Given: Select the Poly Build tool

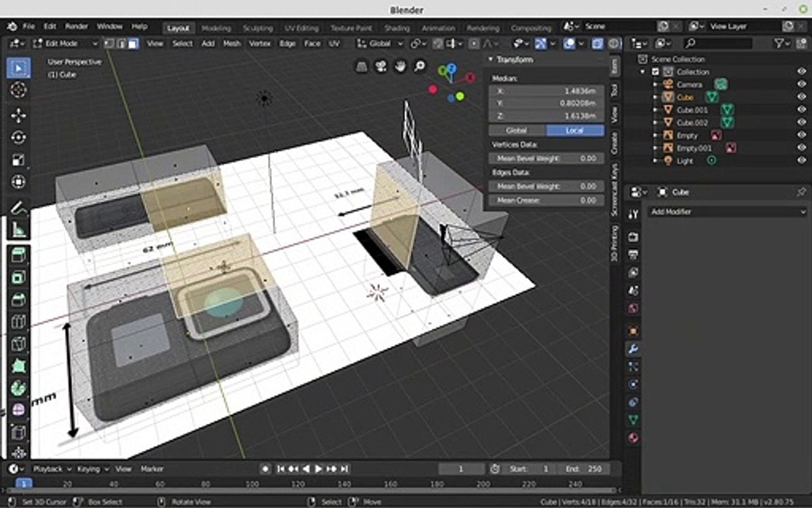Looking at the screenshot, I should (x=18, y=366).
